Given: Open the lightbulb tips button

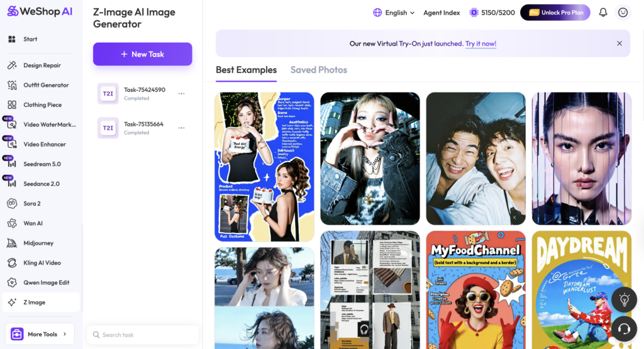Looking at the screenshot, I should [x=625, y=299].
